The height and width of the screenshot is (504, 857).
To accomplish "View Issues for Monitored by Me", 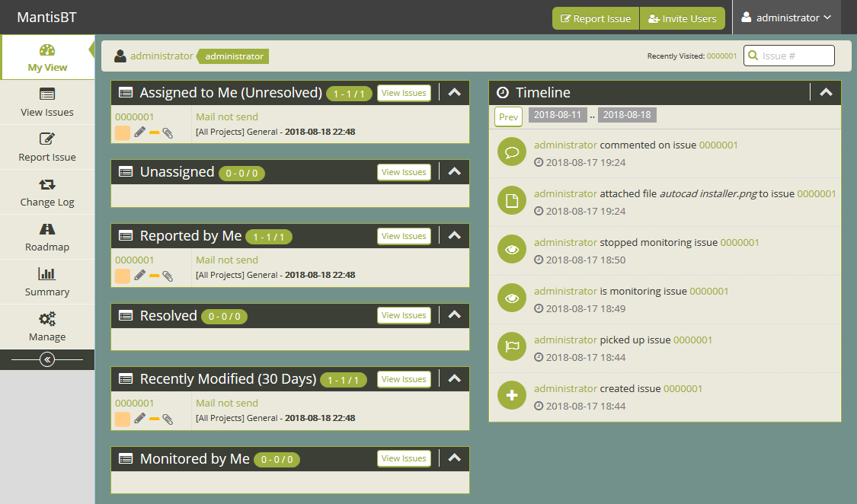I will [x=404, y=458].
